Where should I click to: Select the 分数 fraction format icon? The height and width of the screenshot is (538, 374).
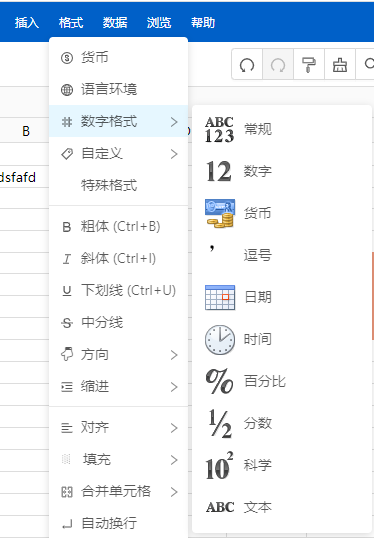(220, 423)
